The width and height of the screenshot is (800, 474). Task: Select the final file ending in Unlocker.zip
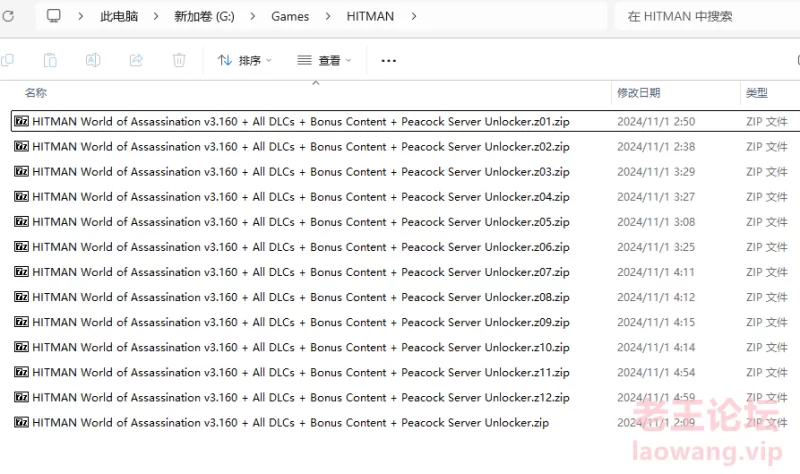pos(291,422)
